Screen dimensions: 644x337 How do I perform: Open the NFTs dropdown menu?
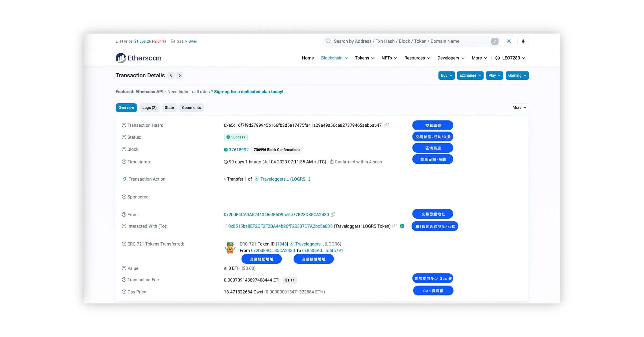[389, 58]
